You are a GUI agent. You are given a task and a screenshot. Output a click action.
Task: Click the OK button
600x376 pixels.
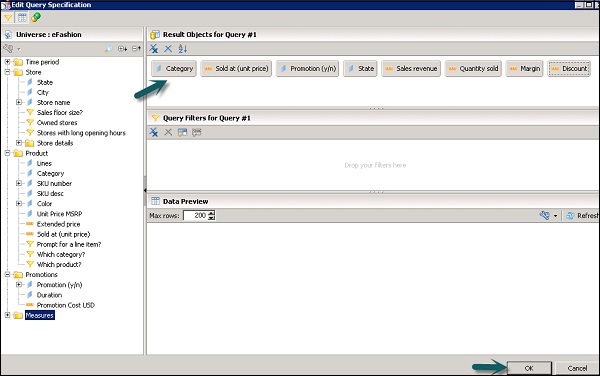pyautogui.click(x=529, y=368)
